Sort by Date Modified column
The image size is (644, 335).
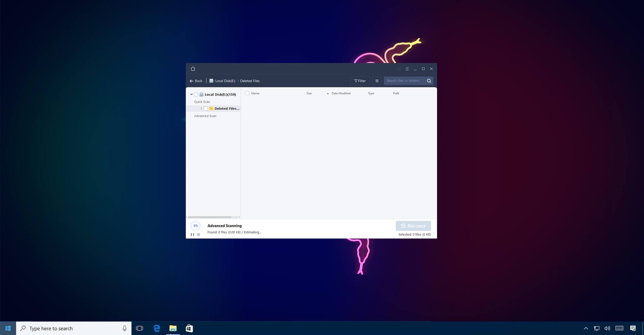tap(341, 93)
